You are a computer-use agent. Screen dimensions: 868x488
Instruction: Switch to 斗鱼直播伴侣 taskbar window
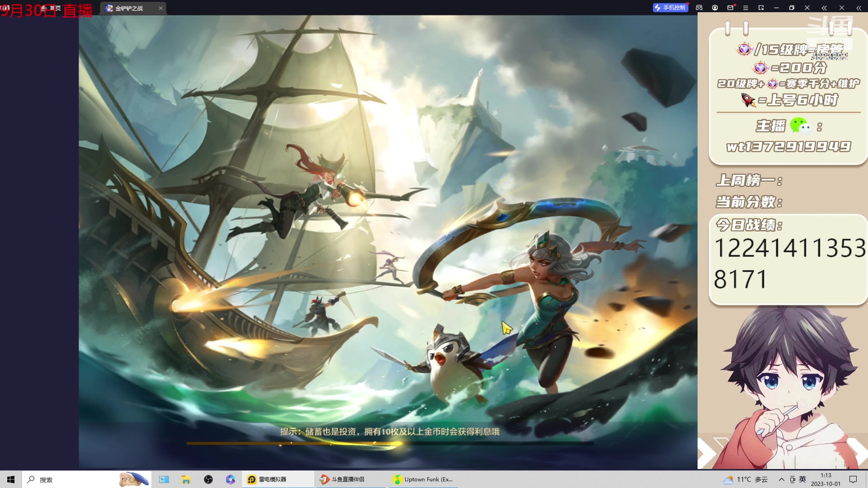(x=350, y=479)
